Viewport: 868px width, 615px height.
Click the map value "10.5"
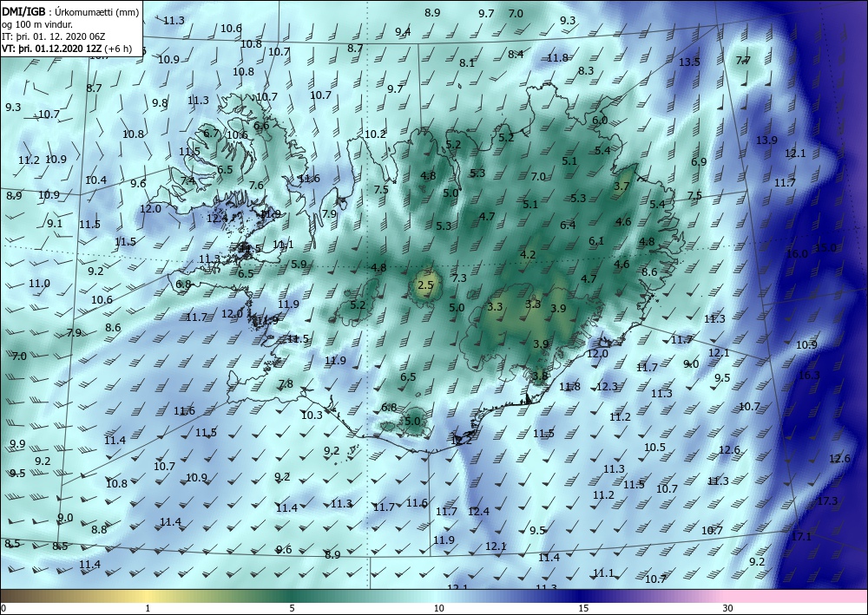pos(654,447)
